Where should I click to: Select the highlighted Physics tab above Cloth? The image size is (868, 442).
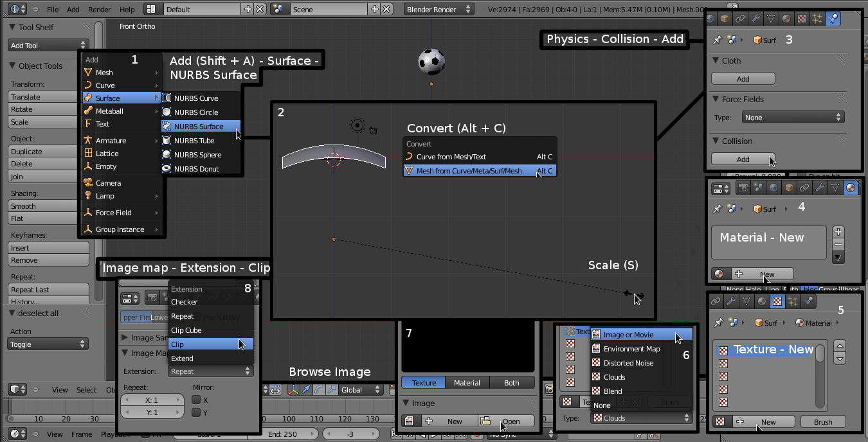[x=833, y=19]
